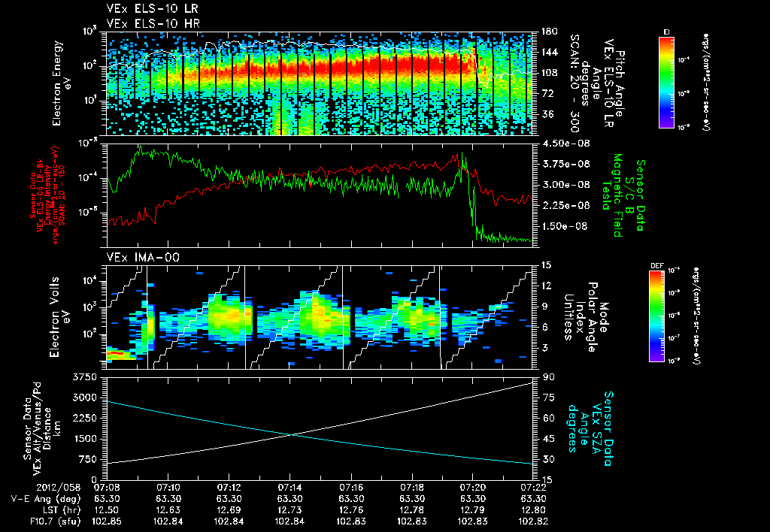Viewport: 770px width, 532px height.
Task: Select the 'VEx ELS-10 HR' plot title
Action: [153, 23]
